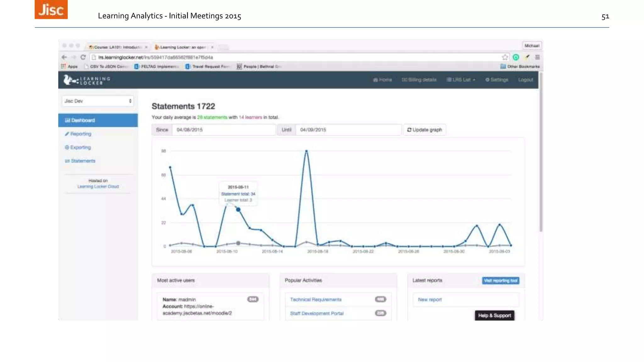Screen dimensions: 644x362
Task: Go to Home in top navigation
Action: coord(382,80)
